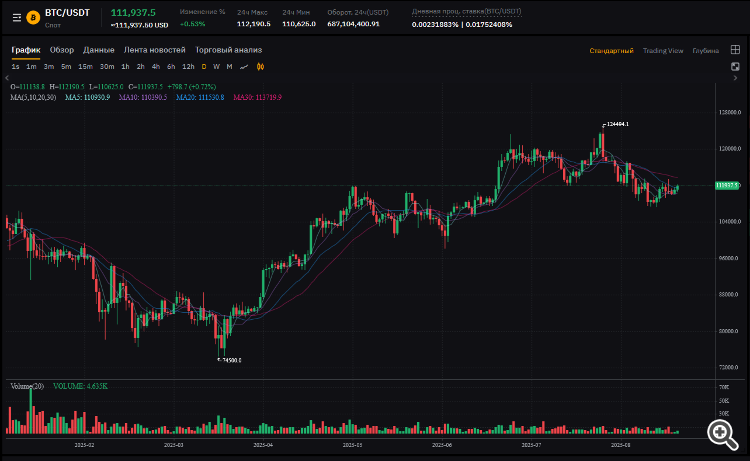Select the 15m timeframe
The width and height of the screenshot is (750, 461).
tap(85, 66)
